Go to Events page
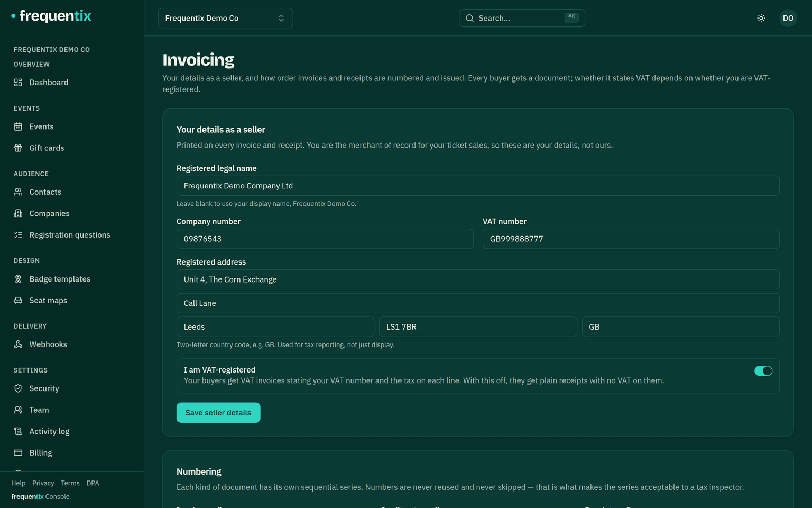 pyautogui.click(x=72, y=126)
